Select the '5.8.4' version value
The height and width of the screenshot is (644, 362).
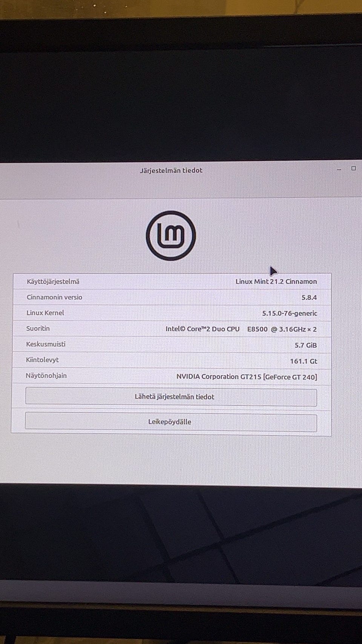point(309,298)
